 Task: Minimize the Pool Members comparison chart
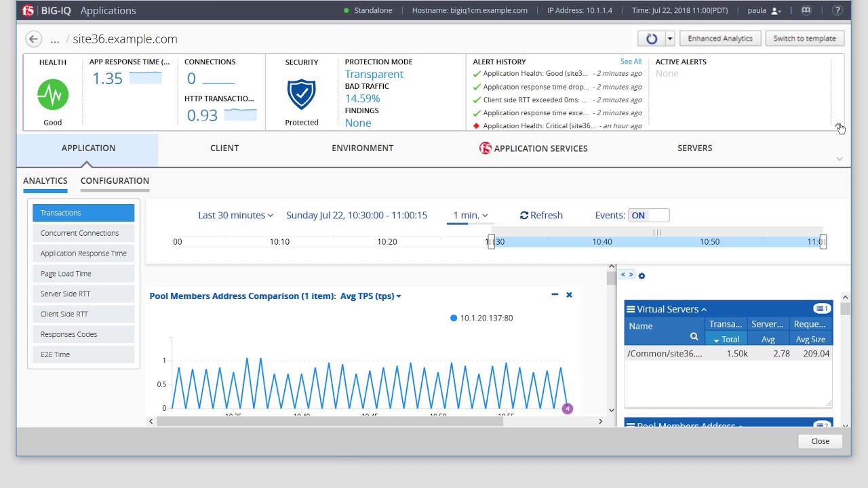coord(555,295)
